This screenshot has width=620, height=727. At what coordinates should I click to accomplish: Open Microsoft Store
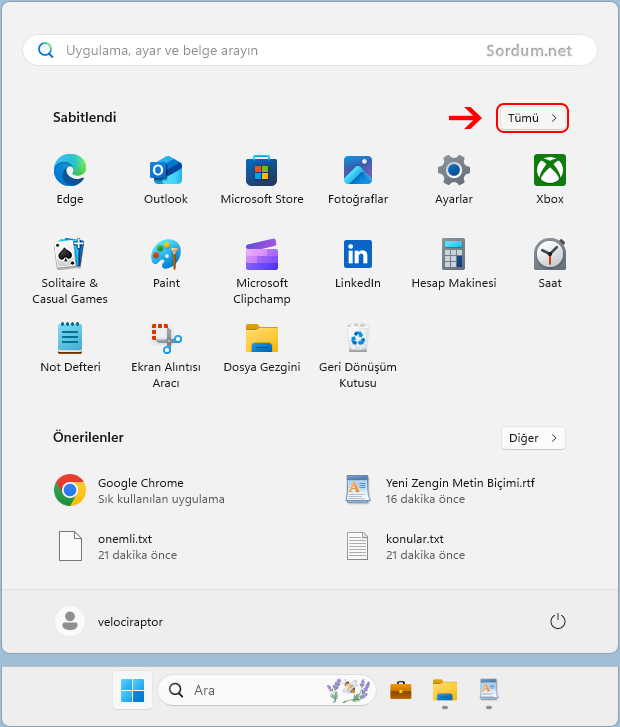click(262, 180)
